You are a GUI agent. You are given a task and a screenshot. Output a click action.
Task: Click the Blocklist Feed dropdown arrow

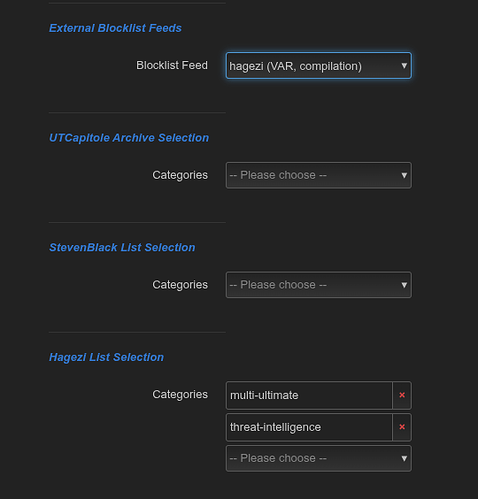404,66
